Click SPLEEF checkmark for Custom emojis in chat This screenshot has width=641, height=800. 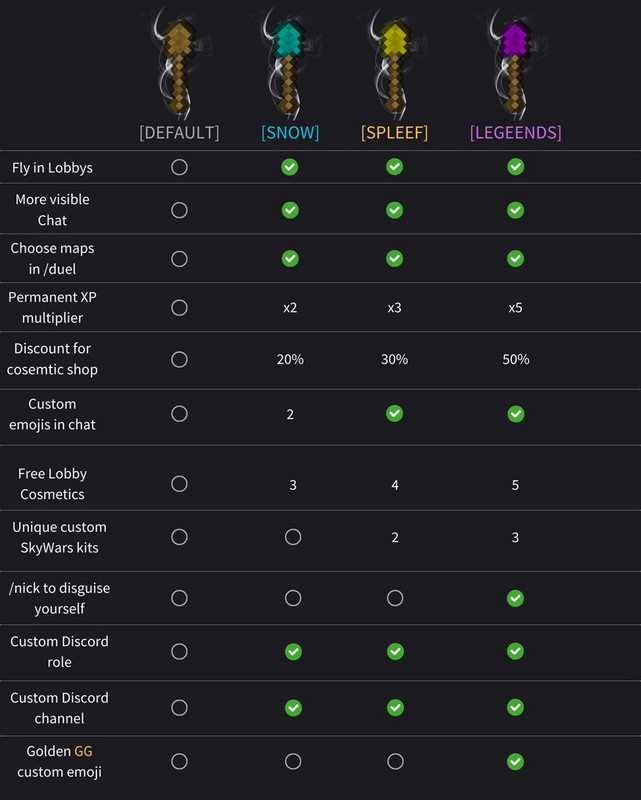point(395,413)
